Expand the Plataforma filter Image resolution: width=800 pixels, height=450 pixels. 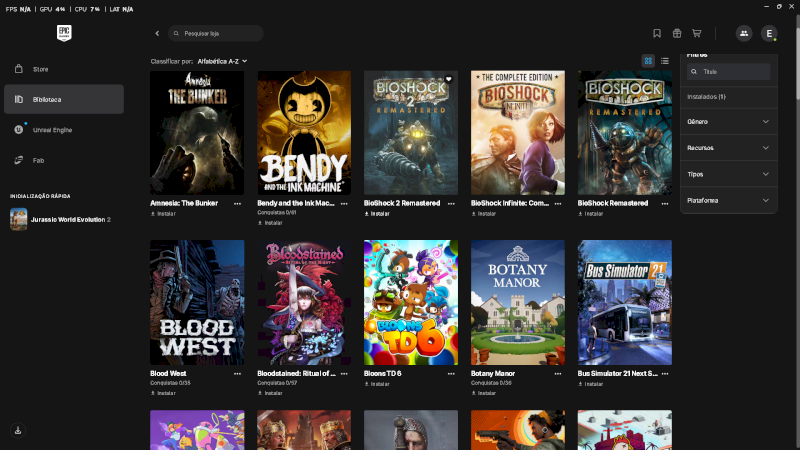click(729, 201)
